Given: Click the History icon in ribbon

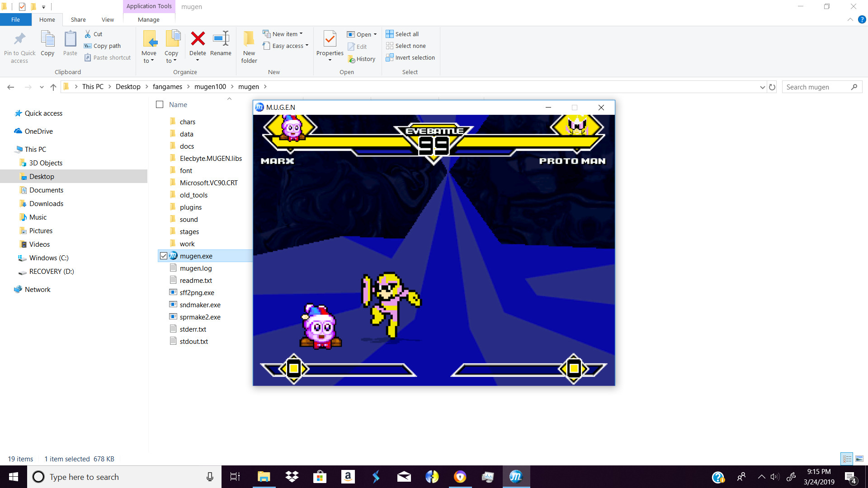Looking at the screenshot, I should click(x=351, y=59).
